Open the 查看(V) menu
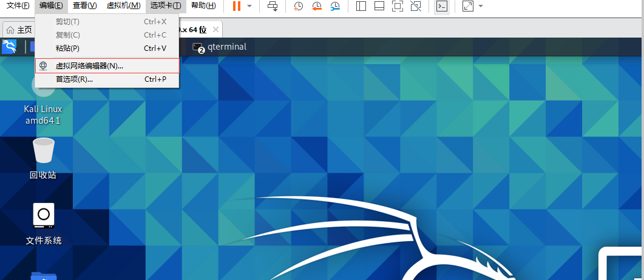This screenshot has height=280, width=644. [84, 5]
